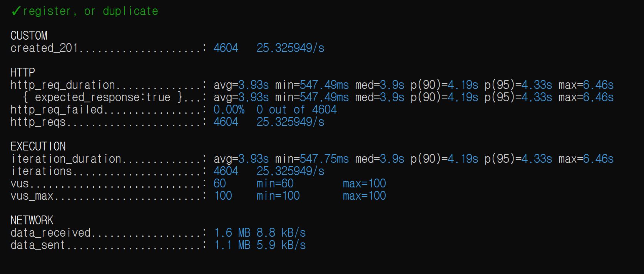Click the http_req_failed metric label

tap(57, 110)
